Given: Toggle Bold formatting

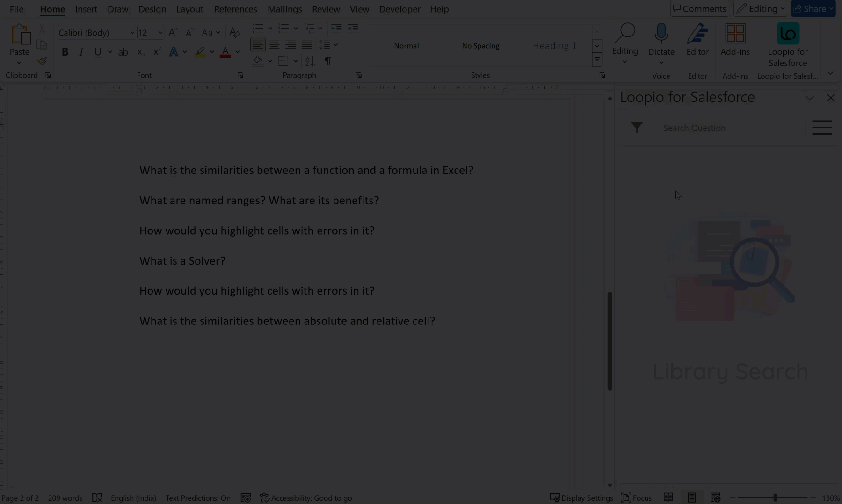Looking at the screenshot, I should 65,52.
